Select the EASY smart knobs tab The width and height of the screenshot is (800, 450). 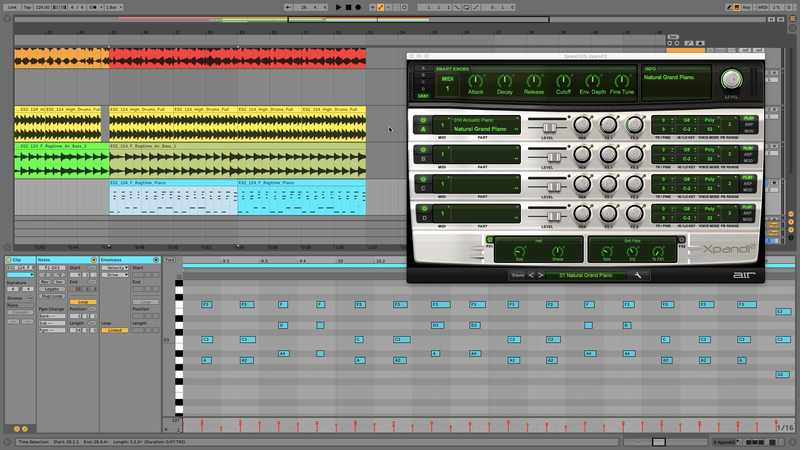point(423,96)
